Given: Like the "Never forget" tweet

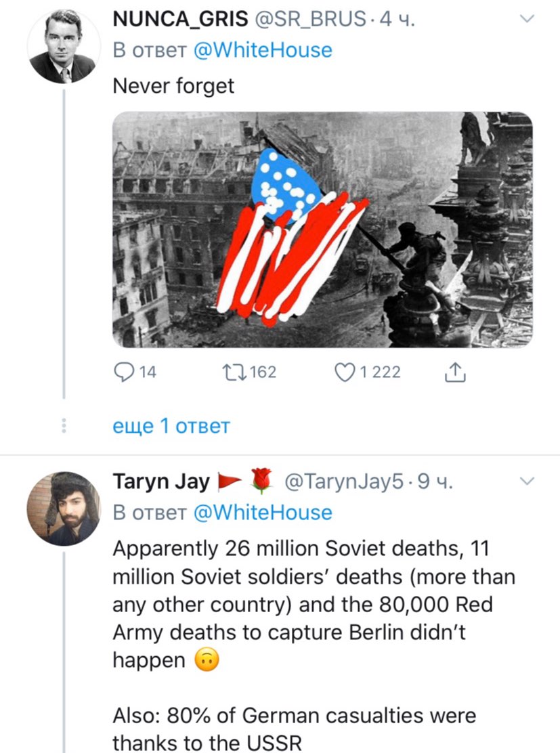Looking at the screenshot, I should (346, 372).
